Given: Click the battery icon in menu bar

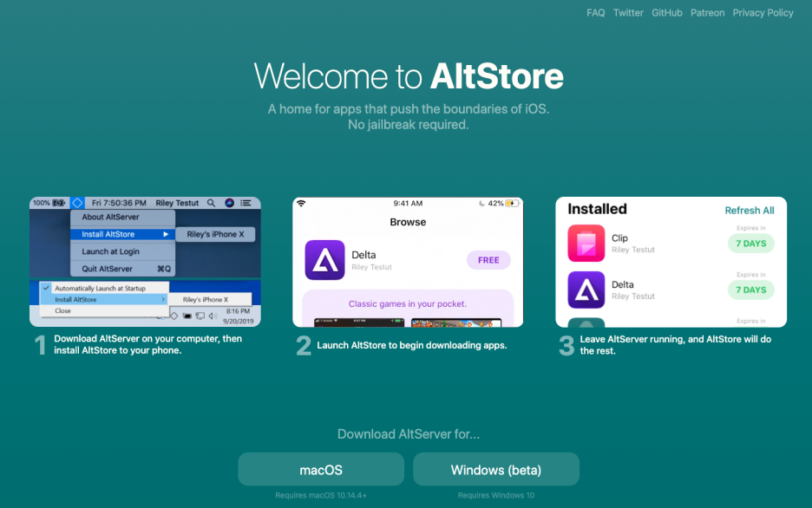Looking at the screenshot, I should tap(58, 203).
